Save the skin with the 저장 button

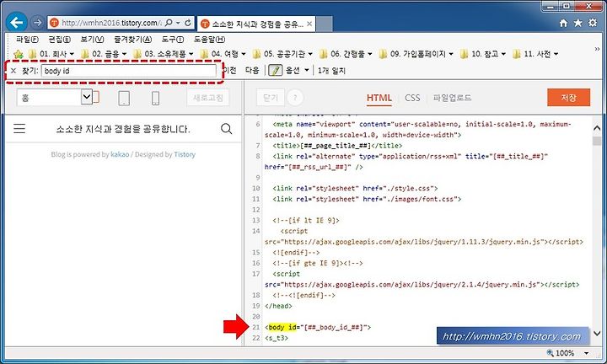(569, 98)
